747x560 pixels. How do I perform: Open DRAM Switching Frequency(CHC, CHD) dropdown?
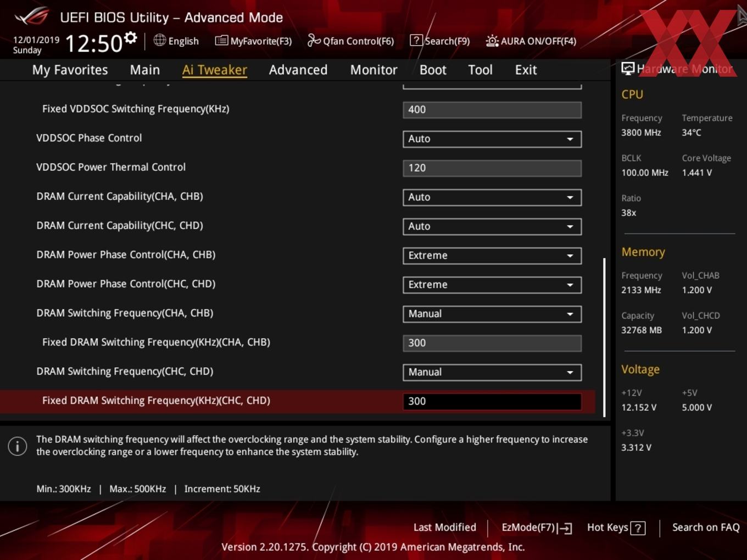click(492, 372)
